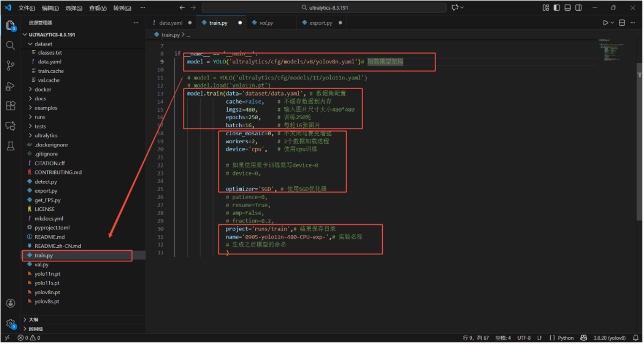Click the Python language mode button
Viewport: 644px width, 344px height.
pyautogui.click(x=566, y=338)
